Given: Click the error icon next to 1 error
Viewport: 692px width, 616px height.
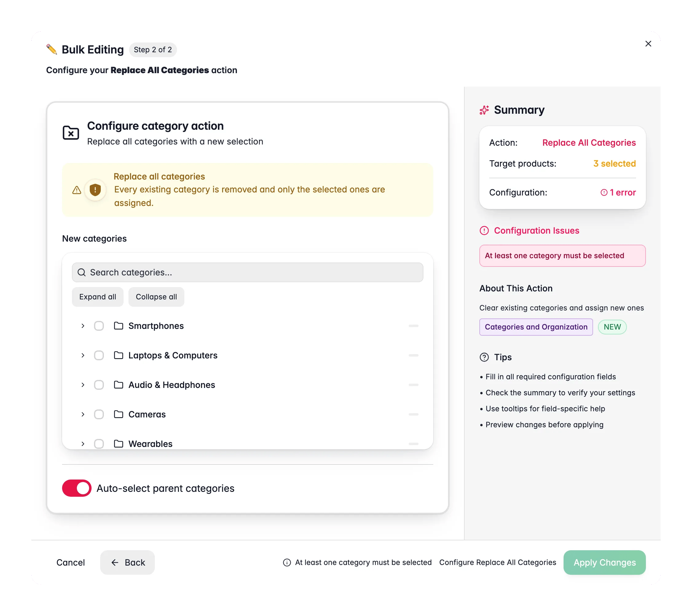Looking at the screenshot, I should point(604,193).
